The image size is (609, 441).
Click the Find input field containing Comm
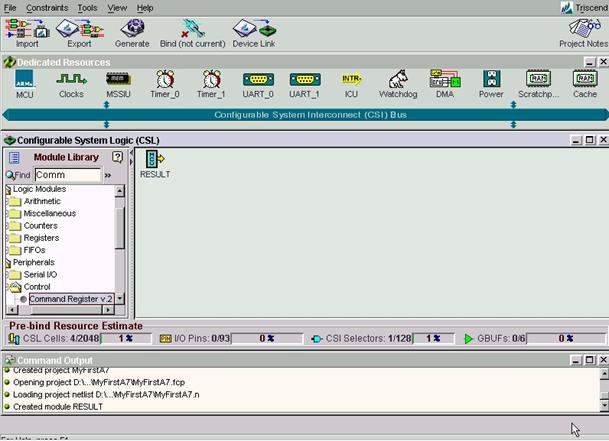tap(67, 175)
